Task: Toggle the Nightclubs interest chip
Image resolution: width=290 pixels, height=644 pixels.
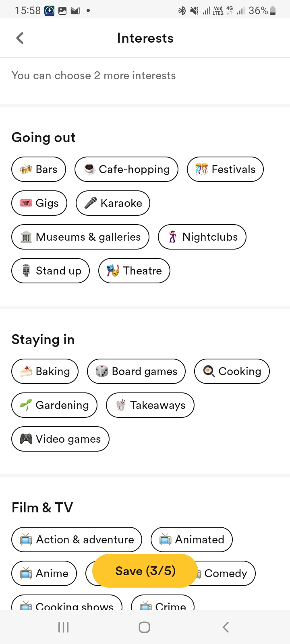Action: [x=202, y=237]
